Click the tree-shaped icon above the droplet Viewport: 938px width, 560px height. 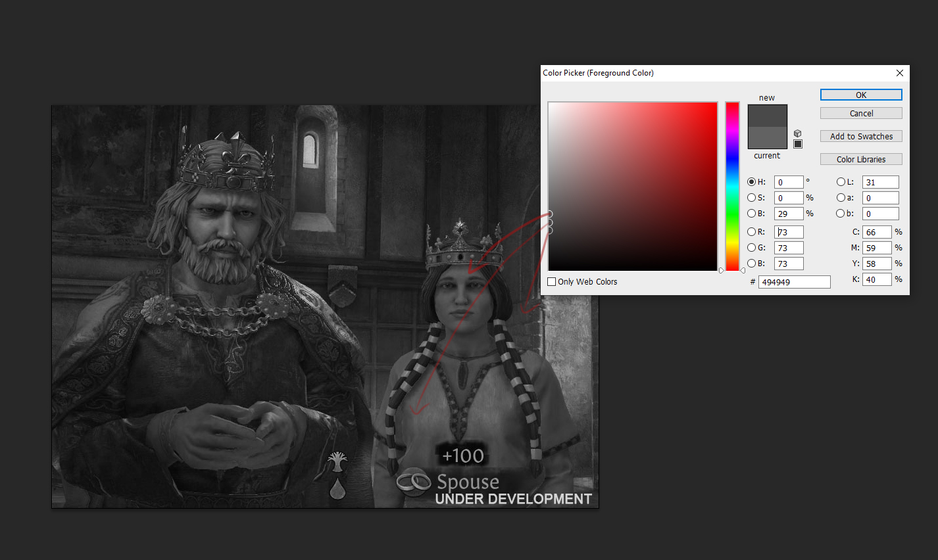337,462
